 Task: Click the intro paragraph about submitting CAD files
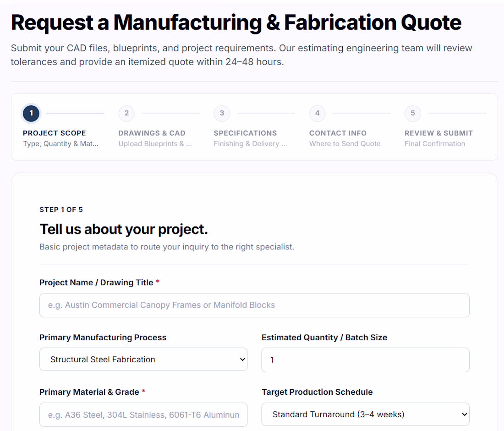pos(241,55)
